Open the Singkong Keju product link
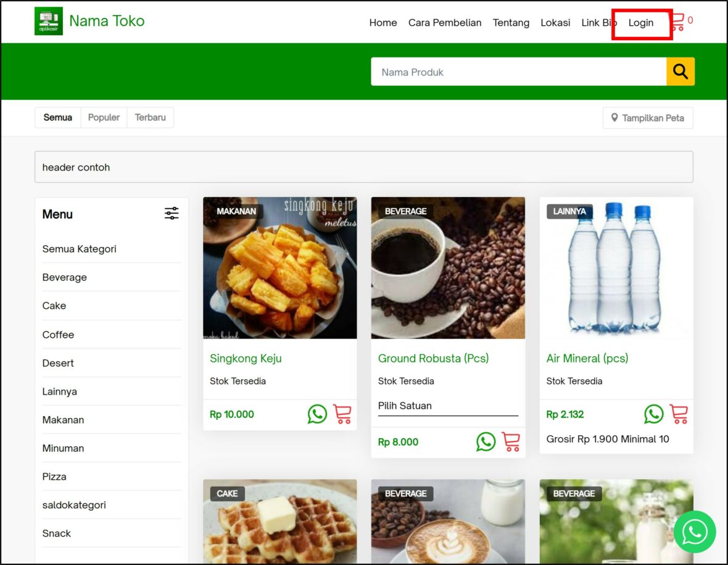This screenshot has height=565, width=728. pos(246,358)
